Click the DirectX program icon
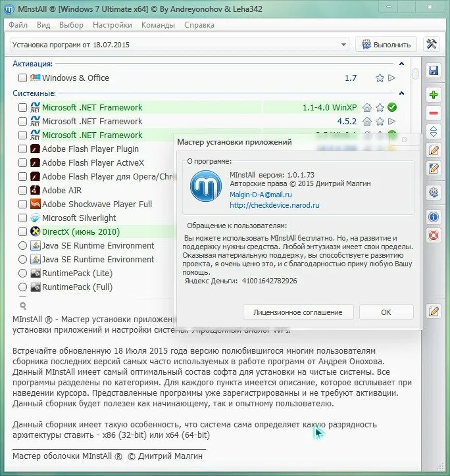Screen dimensions: 450x476 (x=36, y=231)
